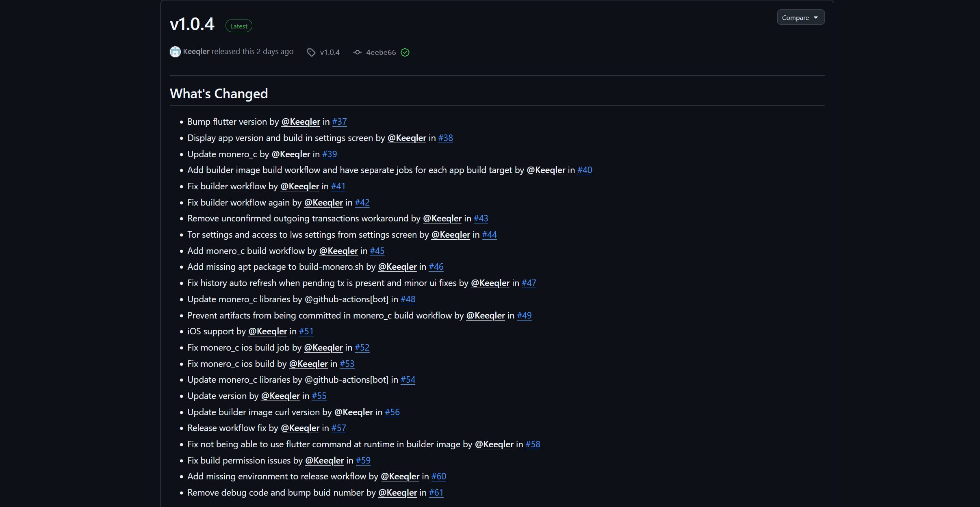Open the Compare dropdown
This screenshot has height=507, width=980.
tap(800, 17)
